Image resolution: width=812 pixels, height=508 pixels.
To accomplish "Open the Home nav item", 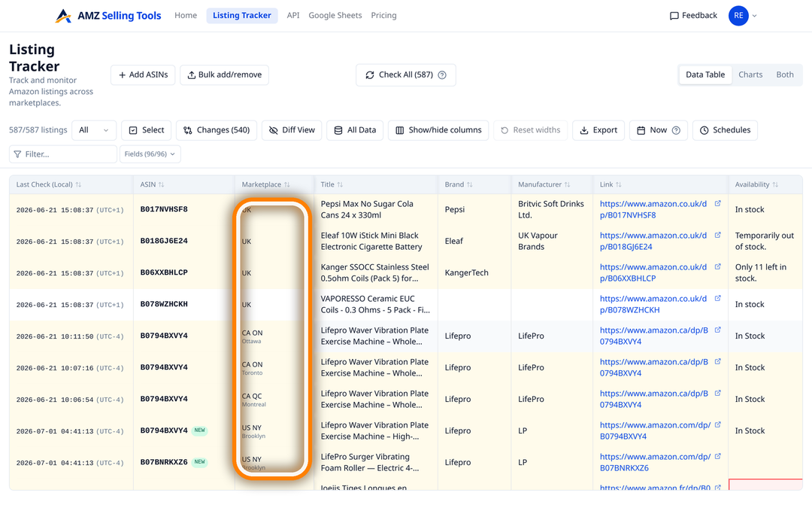I will tap(186, 16).
